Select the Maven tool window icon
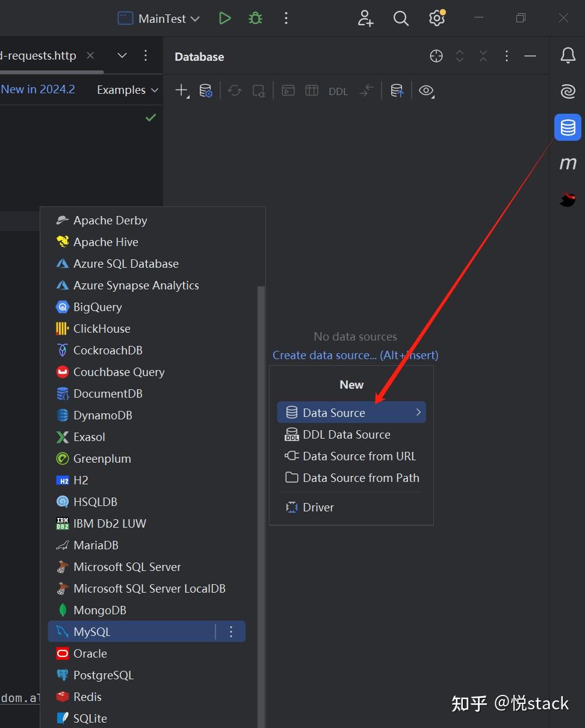The image size is (585, 728). coord(567,162)
